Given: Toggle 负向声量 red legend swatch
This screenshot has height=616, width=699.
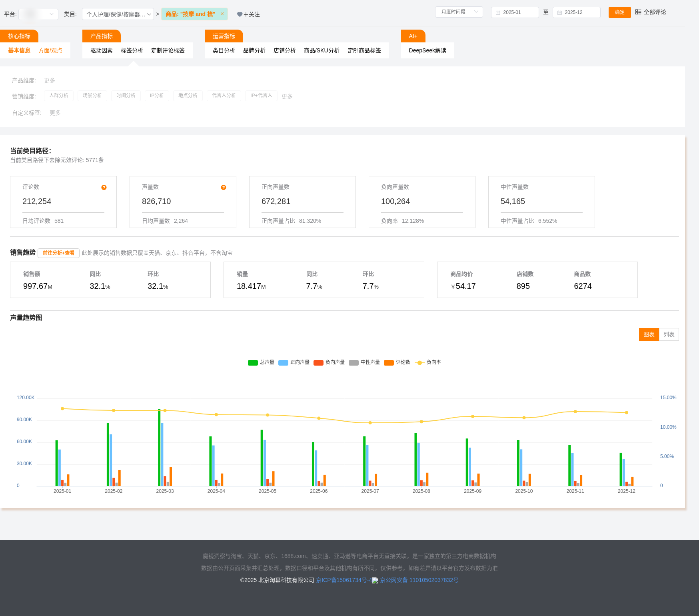Looking at the screenshot, I should click(x=318, y=363).
